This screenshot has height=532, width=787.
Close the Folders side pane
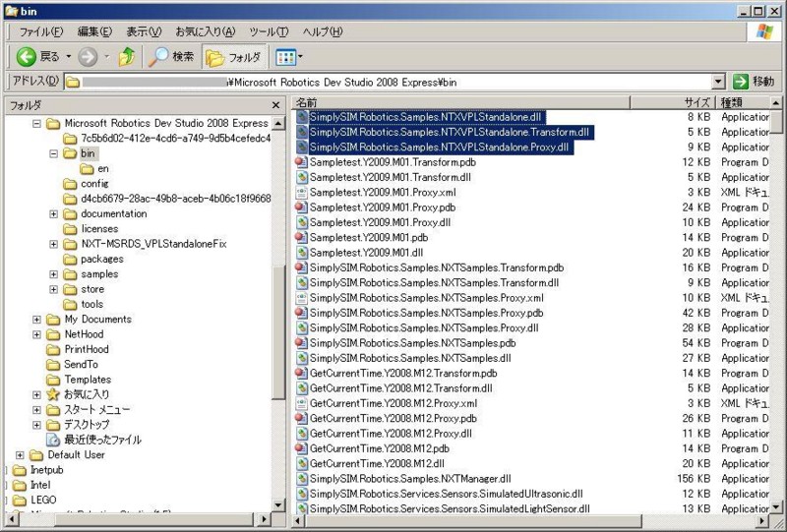point(275,105)
